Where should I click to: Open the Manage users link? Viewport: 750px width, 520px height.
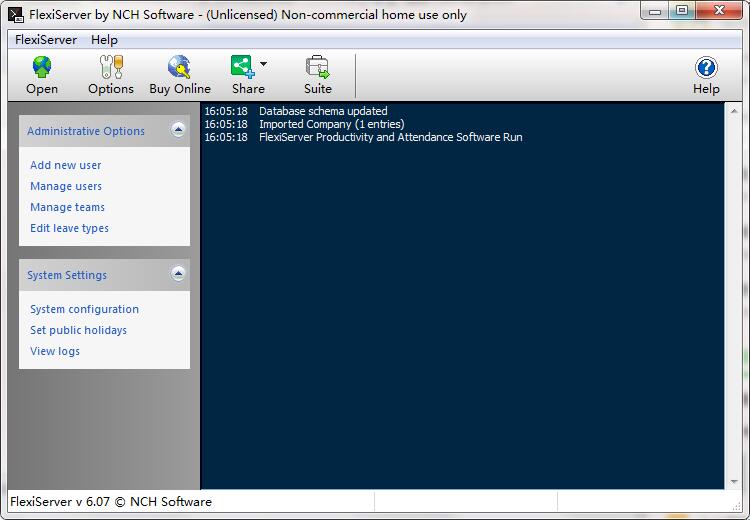66,186
